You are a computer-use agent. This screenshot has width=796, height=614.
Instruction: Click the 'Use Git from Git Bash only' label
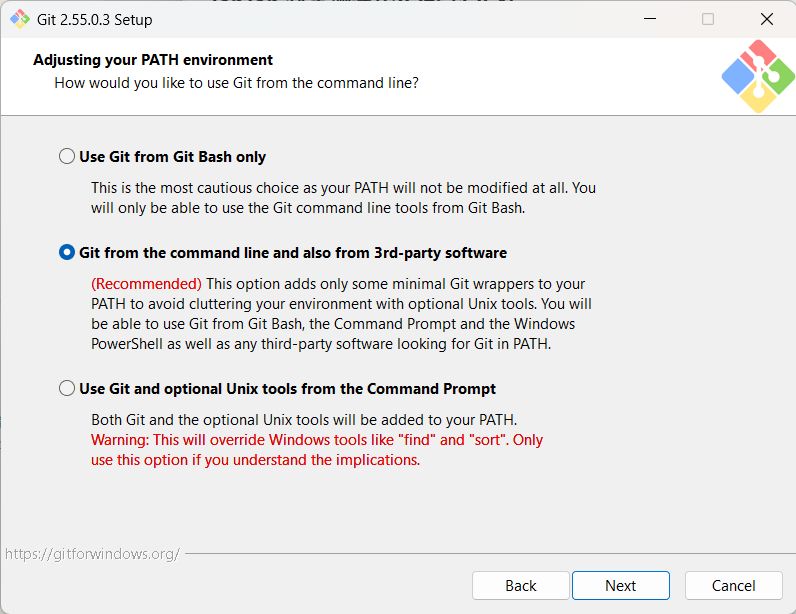pos(173,157)
